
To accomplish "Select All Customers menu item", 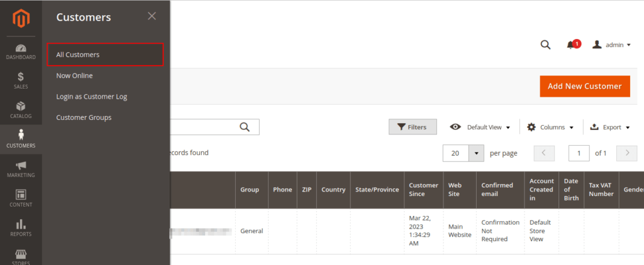I will point(105,55).
